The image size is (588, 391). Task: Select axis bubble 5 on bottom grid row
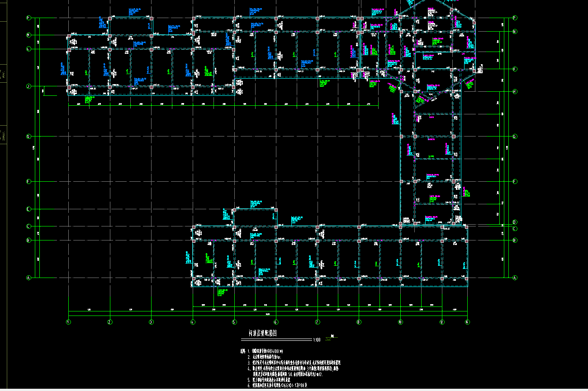[x=234, y=322]
